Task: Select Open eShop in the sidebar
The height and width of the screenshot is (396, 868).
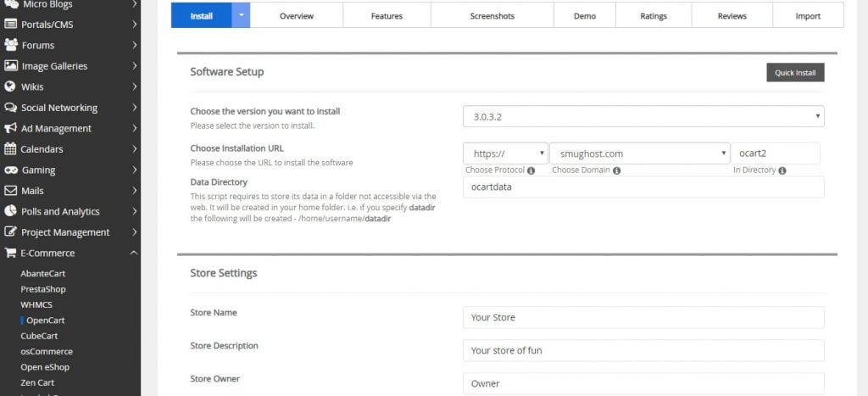Action: pos(45,366)
